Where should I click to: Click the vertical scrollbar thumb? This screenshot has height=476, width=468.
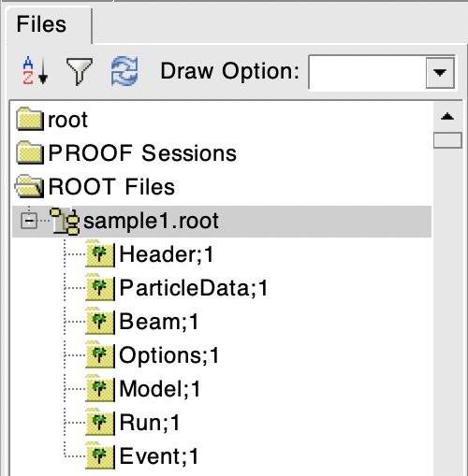pyautogui.click(x=447, y=140)
